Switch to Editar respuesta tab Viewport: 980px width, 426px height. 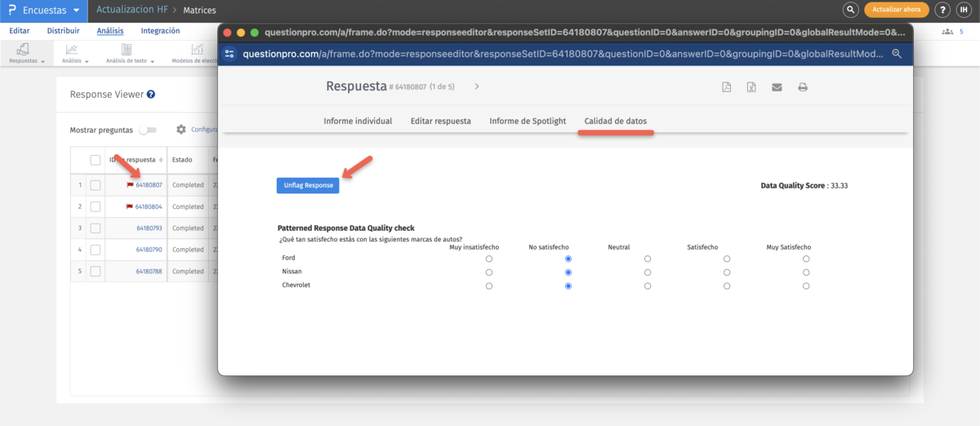click(441, 121)
